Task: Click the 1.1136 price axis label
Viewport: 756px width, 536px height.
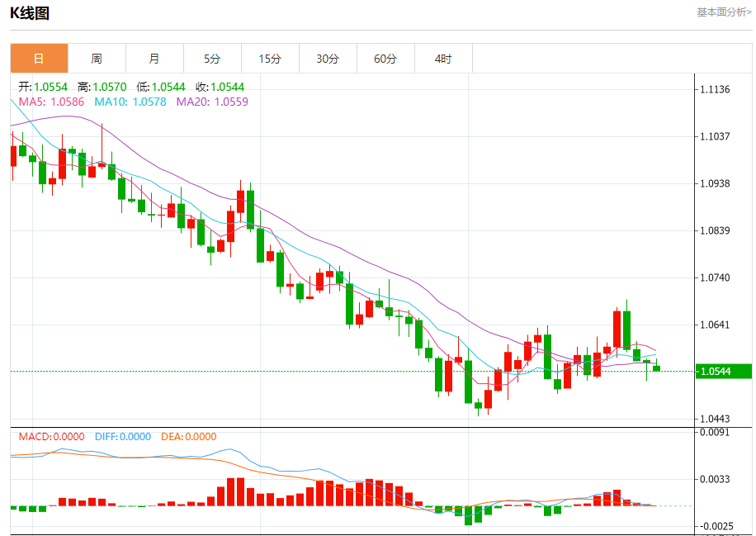Action: pyautogui.click(x=715, y=89)
